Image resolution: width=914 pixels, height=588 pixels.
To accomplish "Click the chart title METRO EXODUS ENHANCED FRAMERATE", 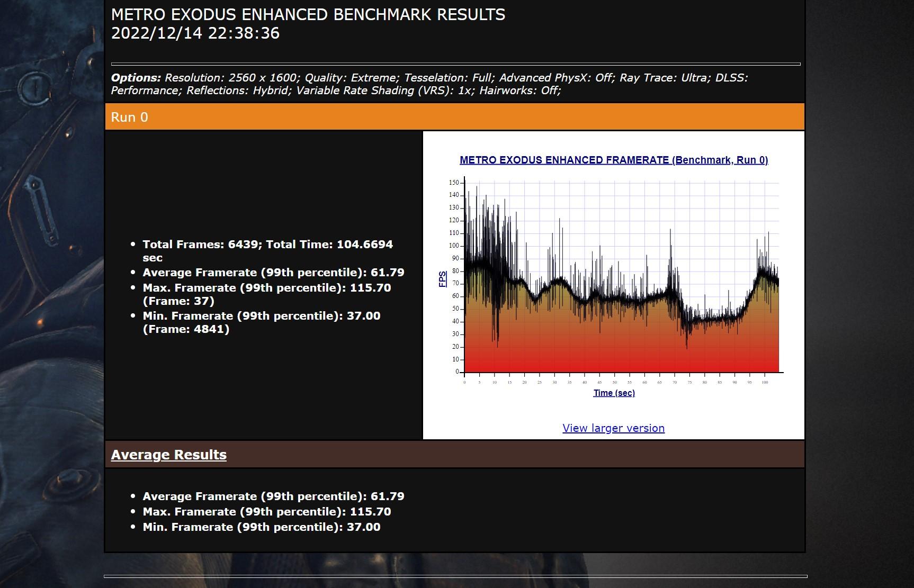I will point(614,160).
